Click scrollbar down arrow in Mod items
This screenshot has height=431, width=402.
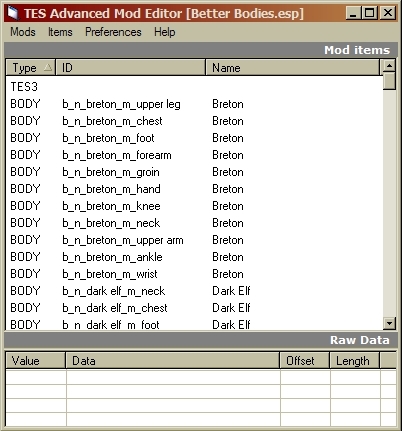389,323
